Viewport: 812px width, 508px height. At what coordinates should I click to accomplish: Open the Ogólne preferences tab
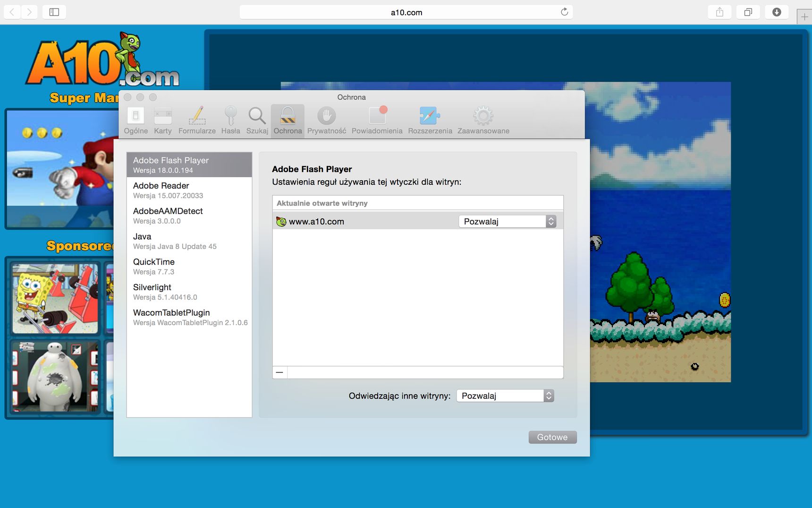(135, 121)
